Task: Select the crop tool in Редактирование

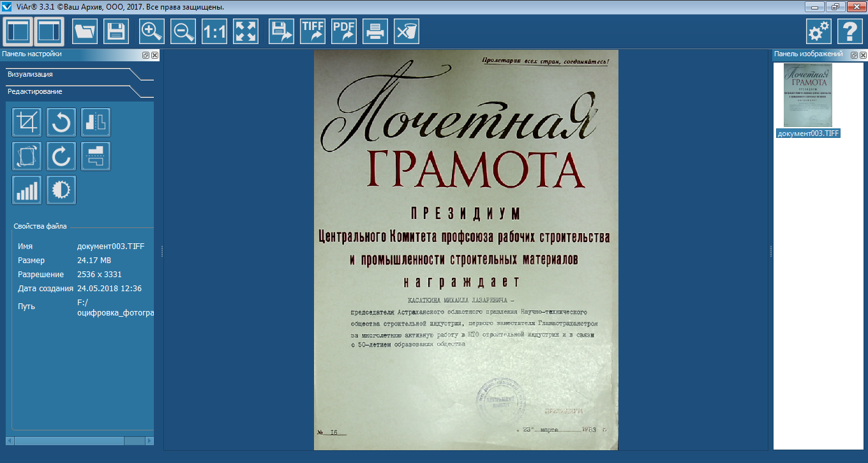Action: pos(27,122)
